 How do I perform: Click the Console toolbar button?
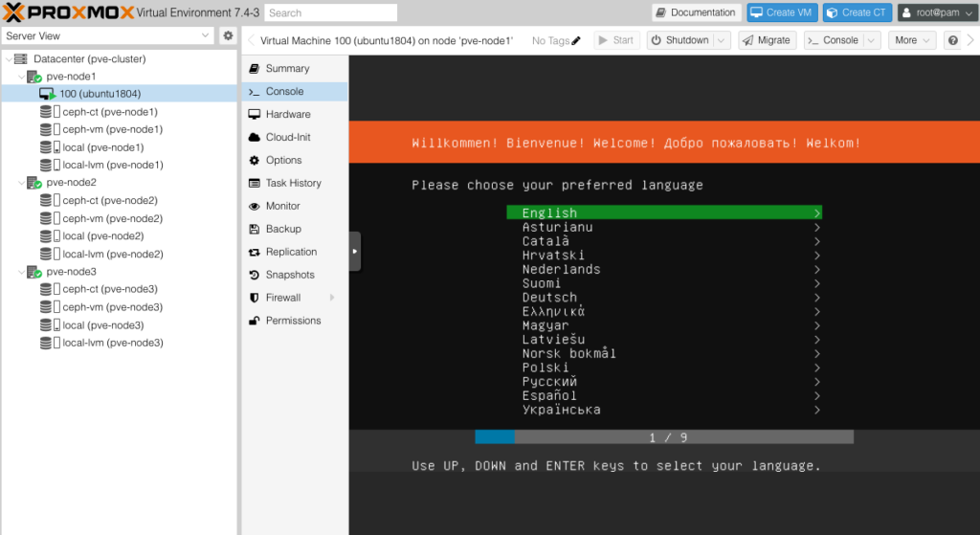834,40
